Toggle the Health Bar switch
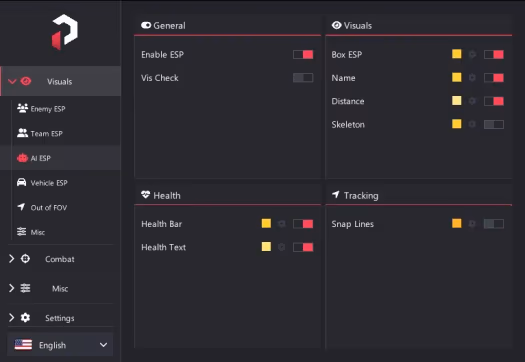 pos(303,224)
